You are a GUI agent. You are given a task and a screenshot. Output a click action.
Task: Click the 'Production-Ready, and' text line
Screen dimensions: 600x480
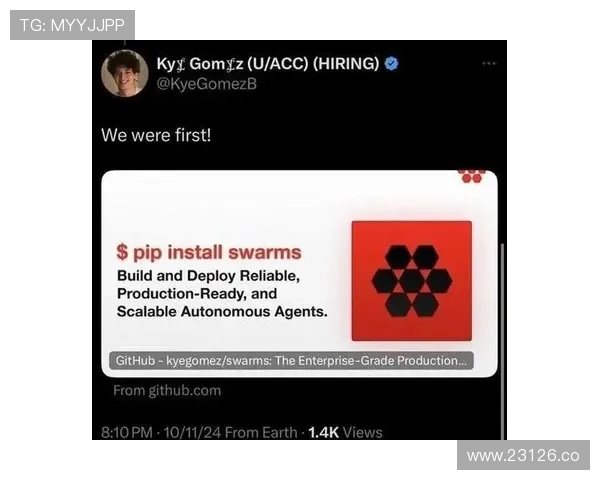point(197,294)
